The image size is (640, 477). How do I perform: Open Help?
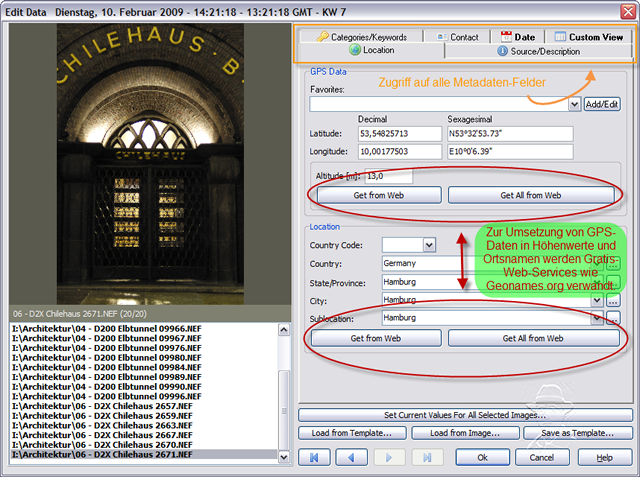(x=605, y=457)
